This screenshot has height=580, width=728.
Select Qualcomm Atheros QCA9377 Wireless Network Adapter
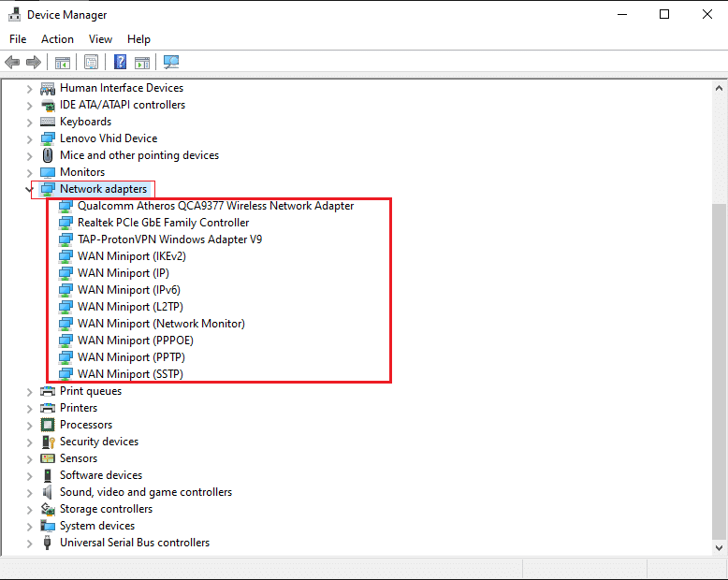215,206
